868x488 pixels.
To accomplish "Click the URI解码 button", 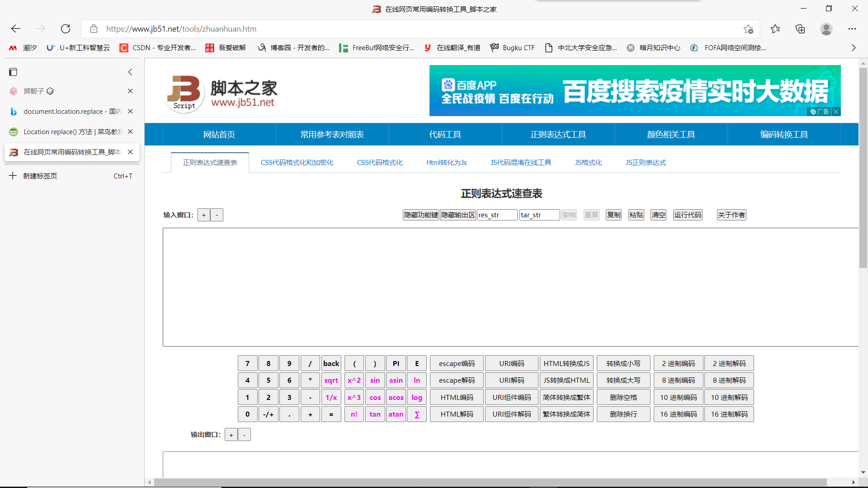I will click(512, 380).
